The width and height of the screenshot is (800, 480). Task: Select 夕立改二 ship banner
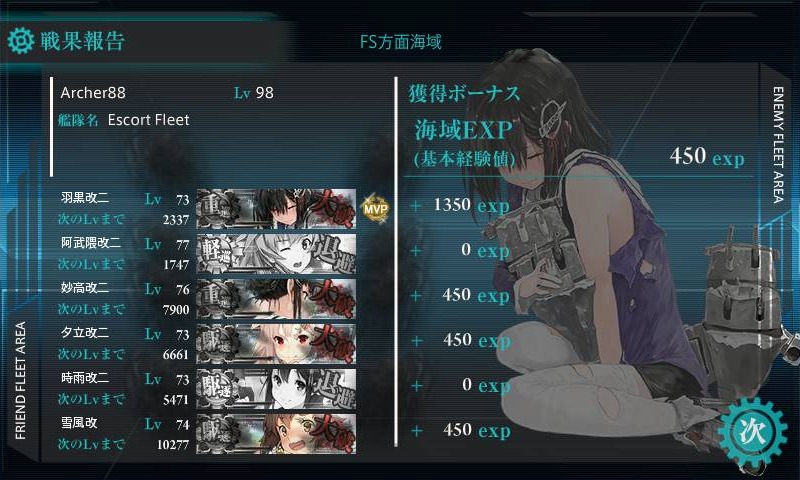(276, 343)
